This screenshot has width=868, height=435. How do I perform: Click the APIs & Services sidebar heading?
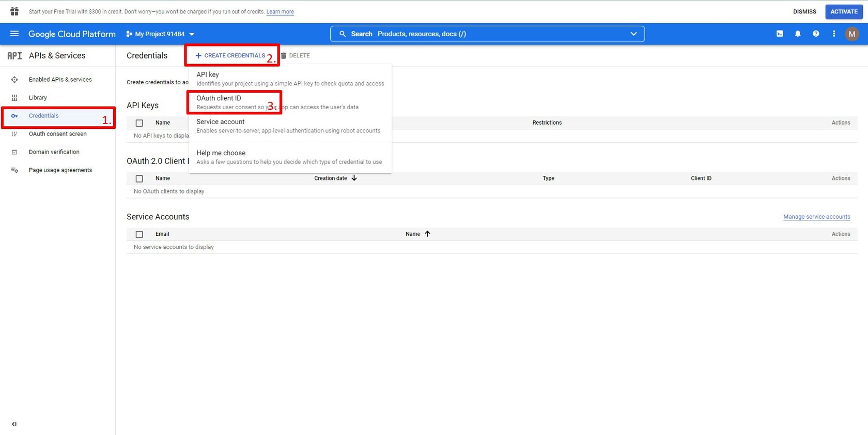[57, 55]
